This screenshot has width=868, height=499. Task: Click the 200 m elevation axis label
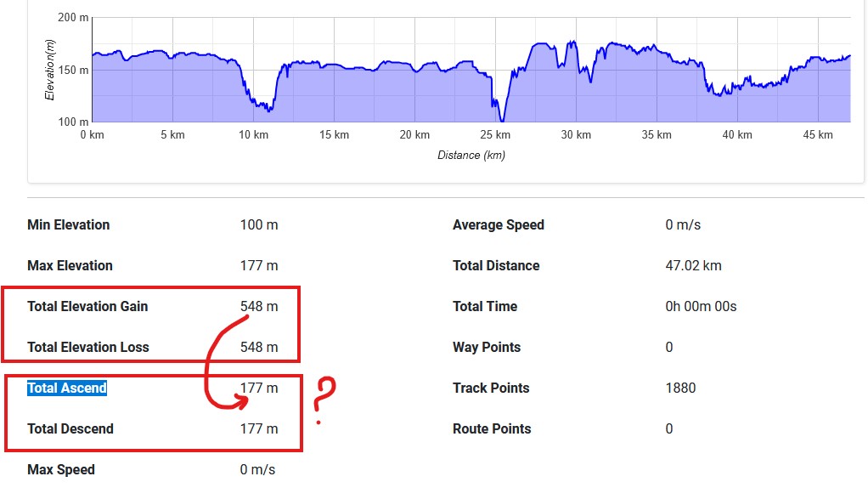tap(72, 18)
